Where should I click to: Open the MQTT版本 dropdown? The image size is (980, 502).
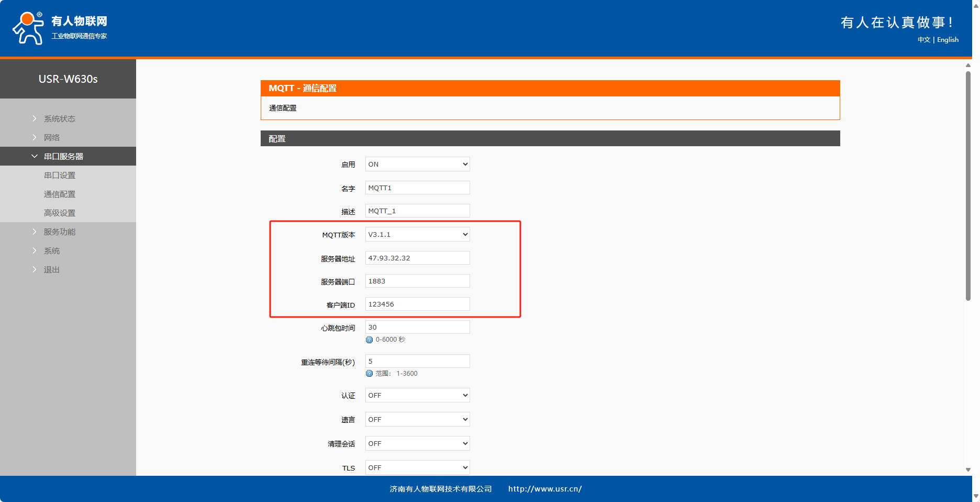pyautogui.click(x=417, y=234)
